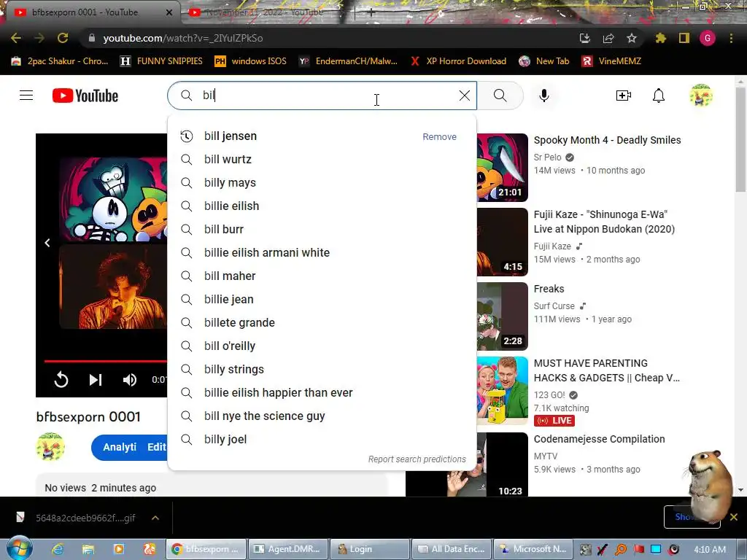Switch to the Agent.DMR taskbar window
Image resolution: width=747 pixels, height=560 pixels.
tap(287, 549)
